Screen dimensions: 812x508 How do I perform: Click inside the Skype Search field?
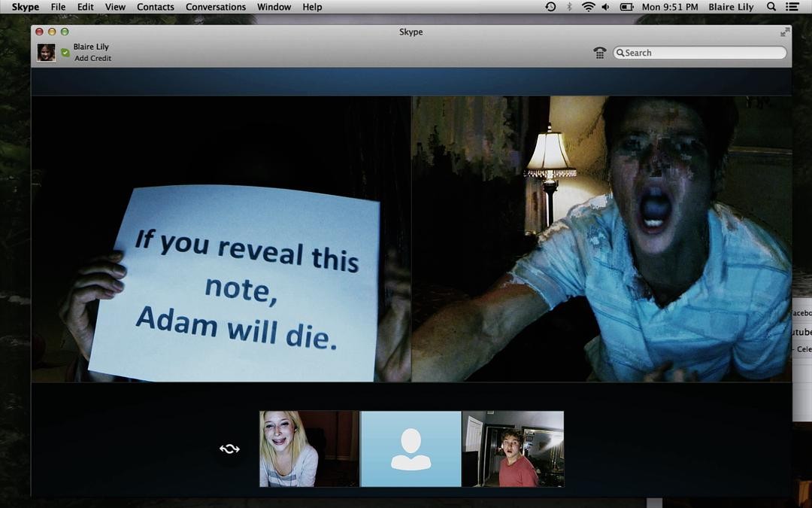click(x=700, y=53)
